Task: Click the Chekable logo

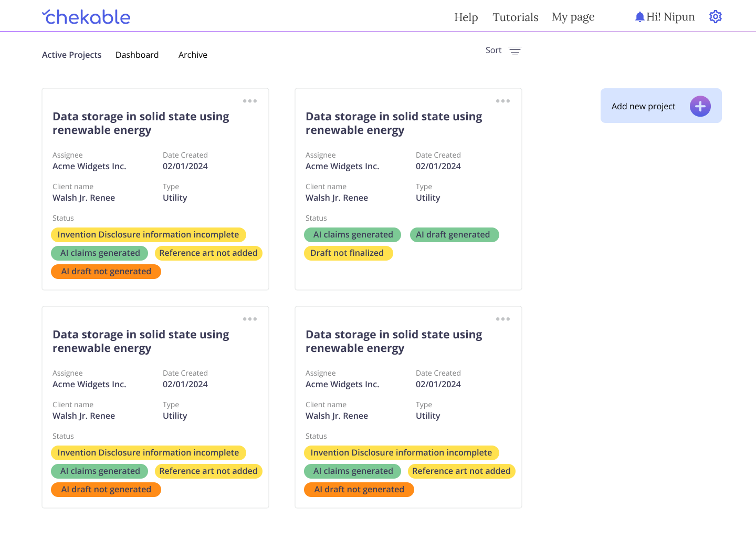Action: (86, 17)
